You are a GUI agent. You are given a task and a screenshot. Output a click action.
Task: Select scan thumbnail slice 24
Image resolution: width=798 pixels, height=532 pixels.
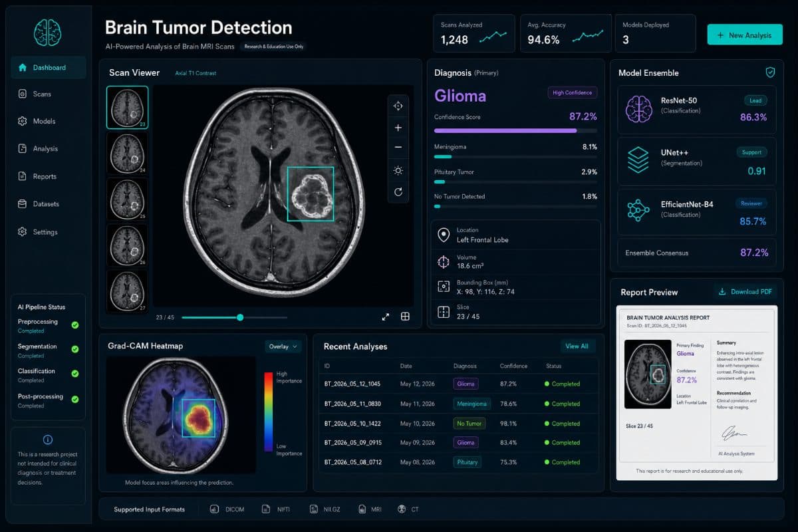[128, 153]
